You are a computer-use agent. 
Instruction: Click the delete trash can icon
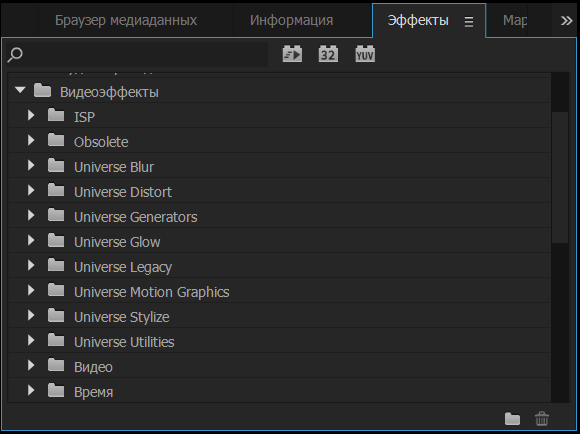542,419
